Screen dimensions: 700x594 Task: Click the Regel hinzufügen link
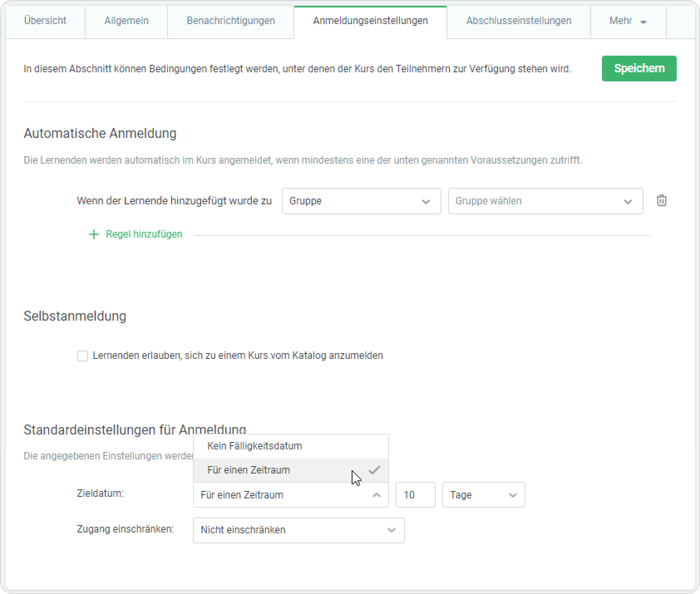click(144, 234)
